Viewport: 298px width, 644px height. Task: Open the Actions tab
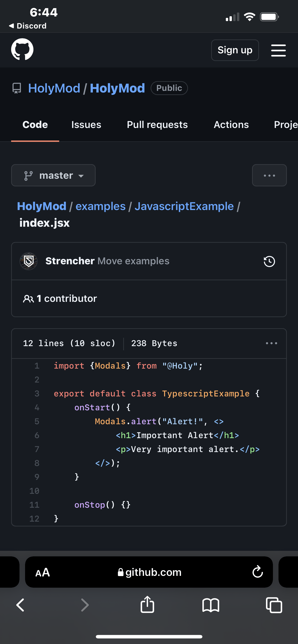231,124
